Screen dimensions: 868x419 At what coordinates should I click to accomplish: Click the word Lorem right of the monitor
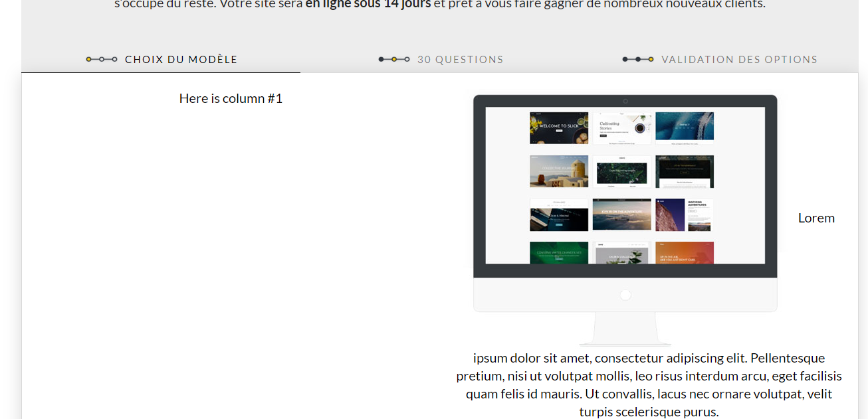click(816, 218)
